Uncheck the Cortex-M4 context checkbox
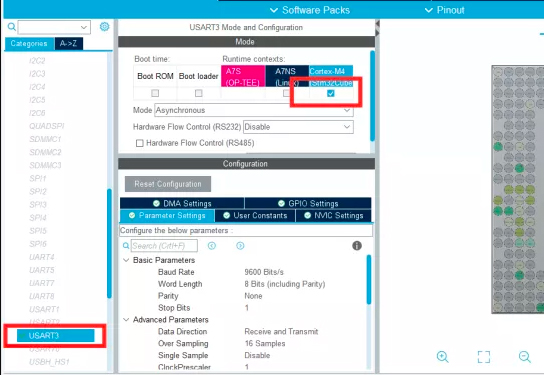Screen dimensions: 544x375 pyautogui.click(x=331, y=93)
